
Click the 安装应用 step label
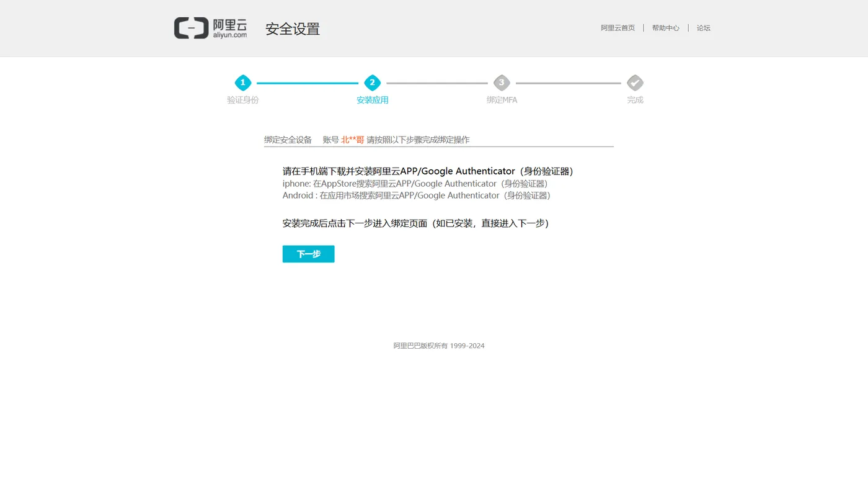(x=372, y=100)
